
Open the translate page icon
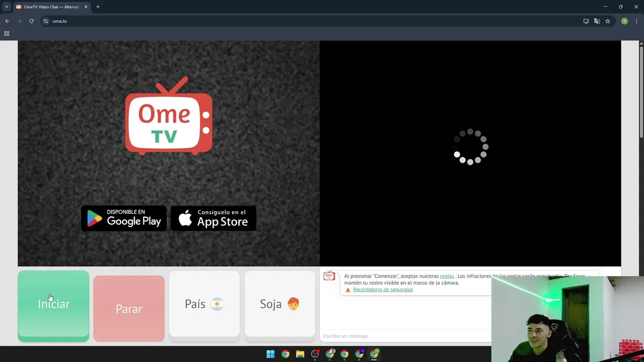(597, 21)
